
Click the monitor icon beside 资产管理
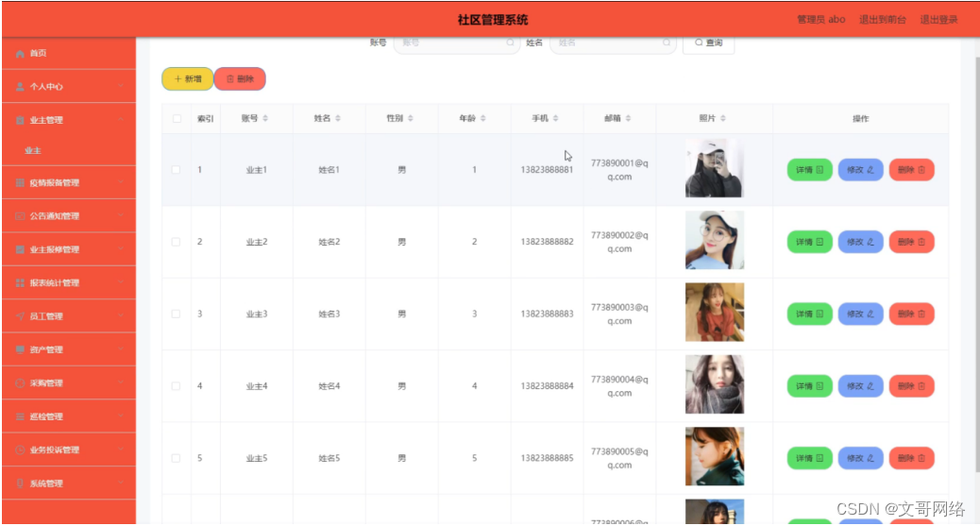20,349
